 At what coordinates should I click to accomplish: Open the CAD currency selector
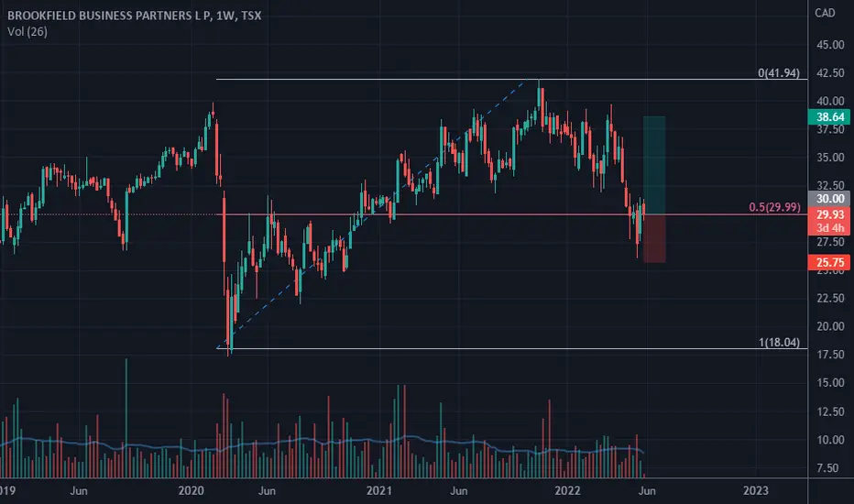click(x=825, y=13)
